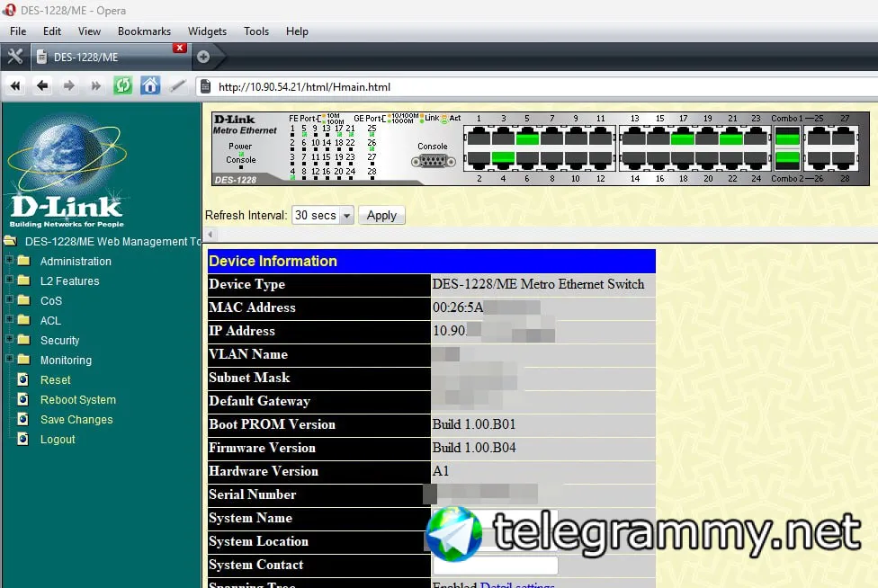The width and height of the screenshot is (878, 588).
Task: Click the address bar URL field
Action: click(x=538, y=86)
